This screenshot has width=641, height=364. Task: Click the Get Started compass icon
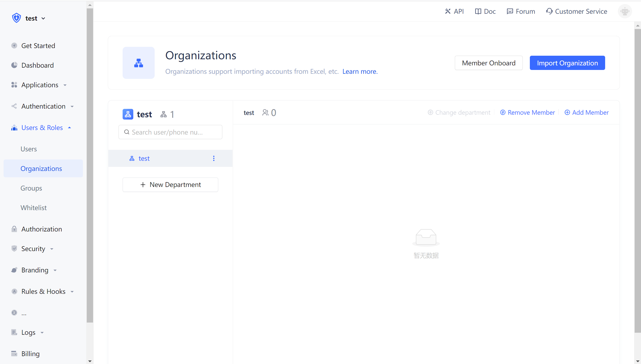(14, 46)
